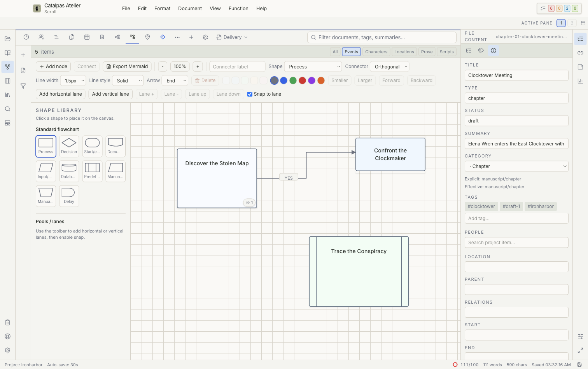This screenshot has height=369, width=588.
Task: Open the Category dropdown showing Chapter
Action: click(516, 166)
